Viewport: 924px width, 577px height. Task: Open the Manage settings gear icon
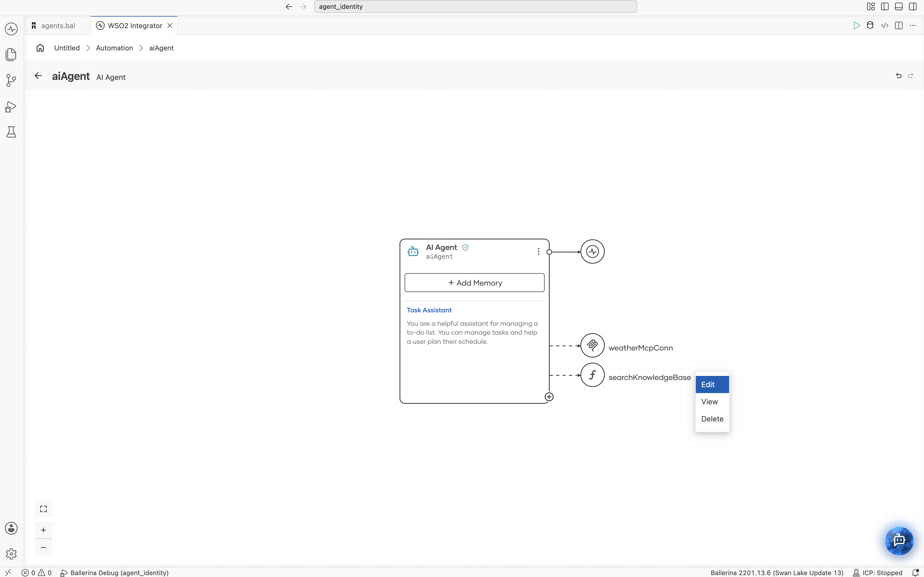pos(11,554)
